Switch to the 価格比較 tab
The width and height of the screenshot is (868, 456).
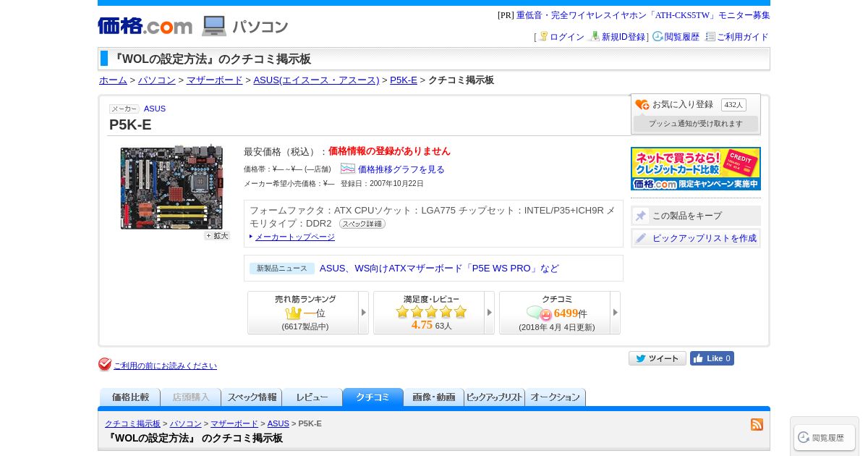(x=130, y=397)
